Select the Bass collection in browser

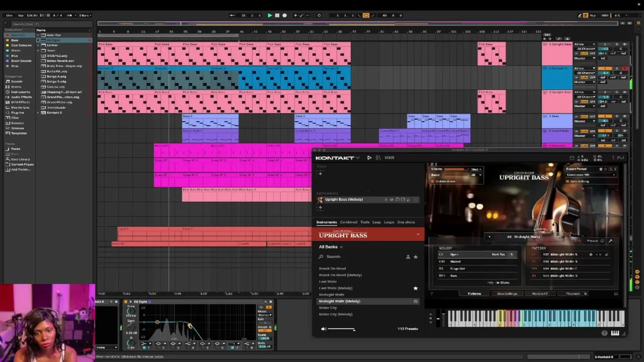click(15, 40)
